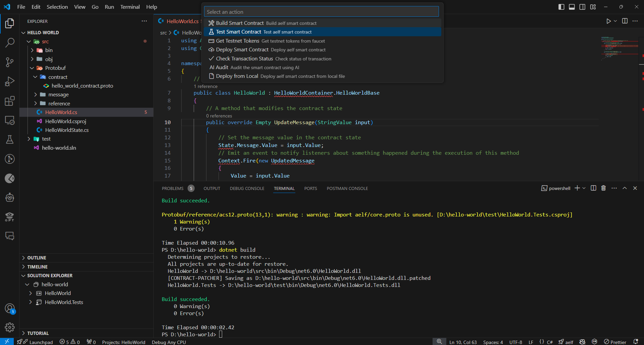Viewport: 644px width, 345px height.
Task: Open Manage settings gear
Action: click(x=10, y=327)
